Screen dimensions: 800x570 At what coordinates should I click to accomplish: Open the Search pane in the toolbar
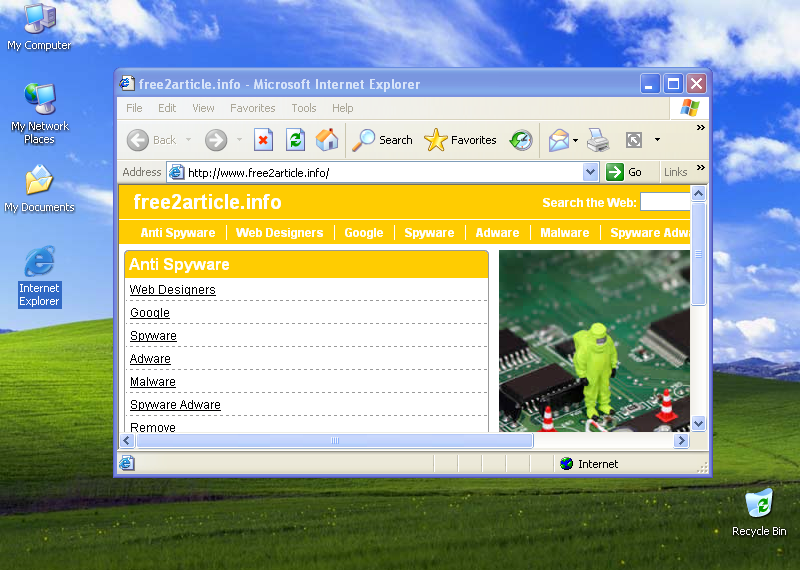click(383, 140)
